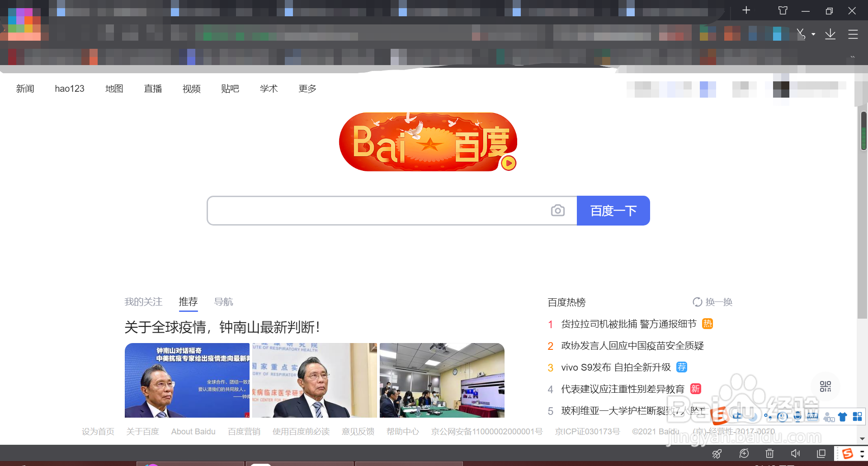Open the hao123 navigation menu item
The image size is (868, 466).
point(70,89)
